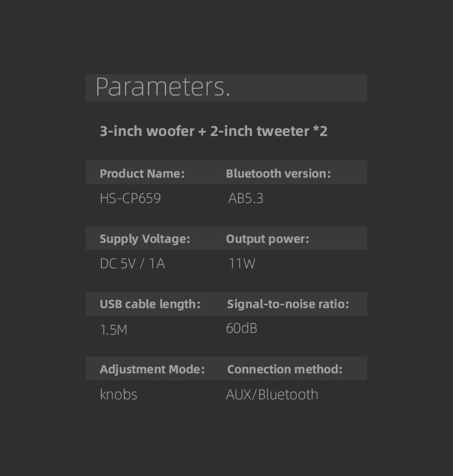The image size is (453, 476).
Task: Click the USB cable length label
Action: tap(150, 304)
